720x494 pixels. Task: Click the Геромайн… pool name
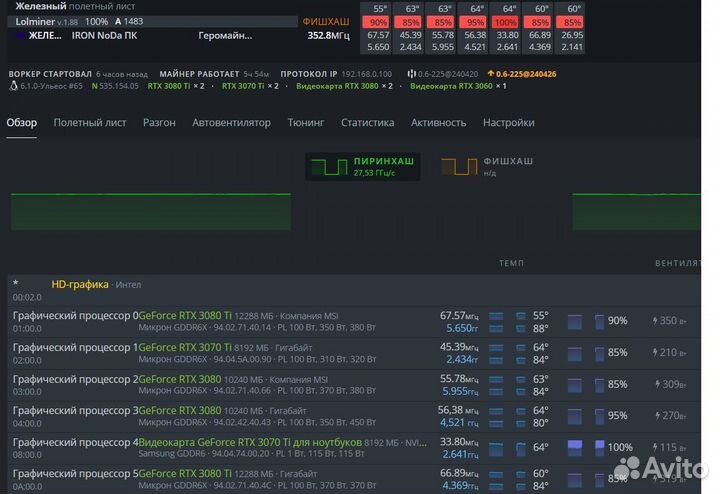225,35
